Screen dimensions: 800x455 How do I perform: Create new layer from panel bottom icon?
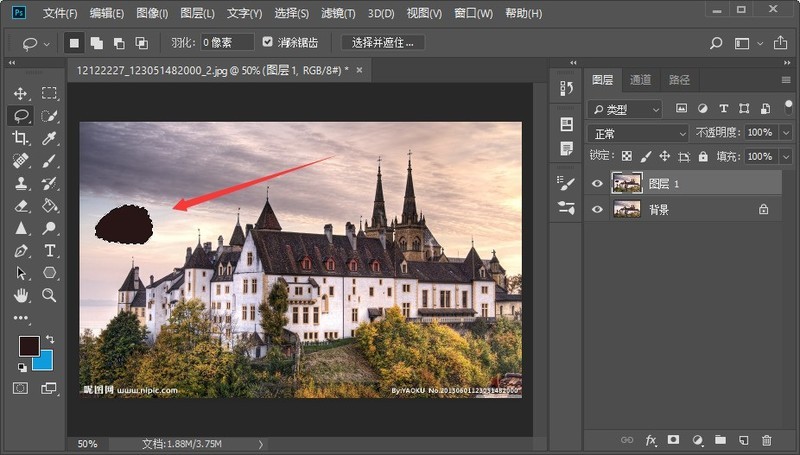[x=743, y=440]
